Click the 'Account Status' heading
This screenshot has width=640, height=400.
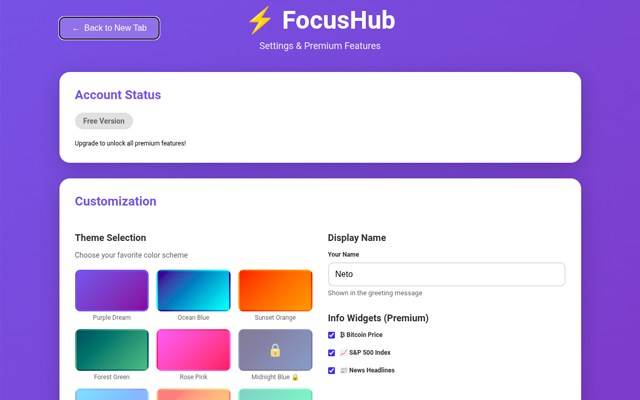point(118,95)
